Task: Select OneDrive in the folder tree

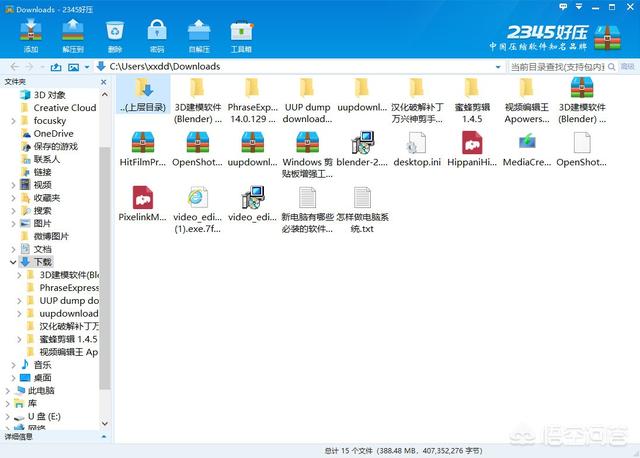Action: coord(53,133)
